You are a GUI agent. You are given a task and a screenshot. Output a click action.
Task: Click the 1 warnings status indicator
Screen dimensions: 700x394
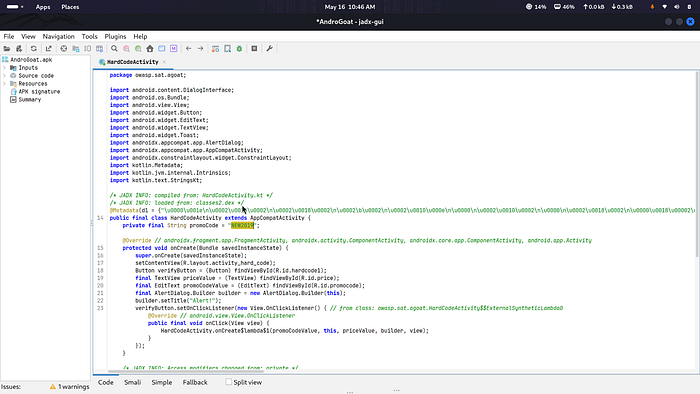(x=70, y=387)
